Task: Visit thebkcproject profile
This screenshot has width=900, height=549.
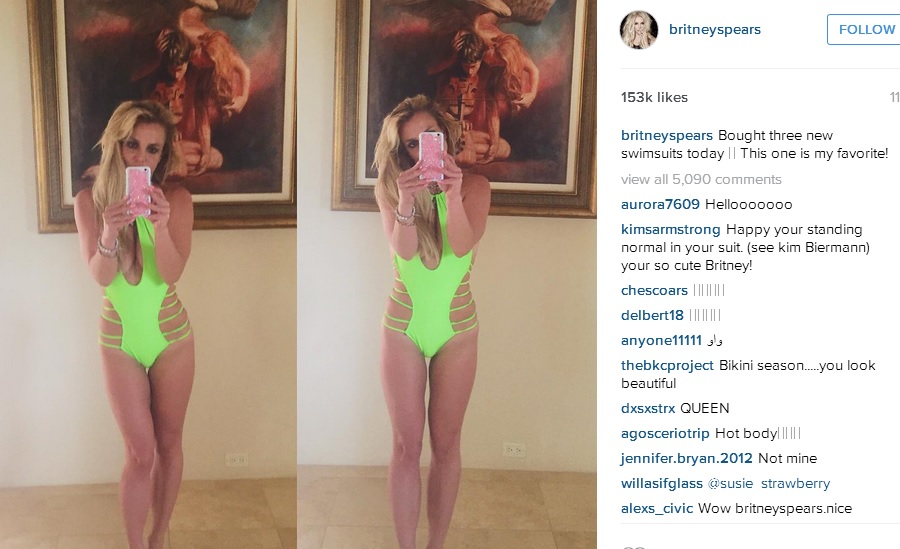Action: [x=667, y=365]
